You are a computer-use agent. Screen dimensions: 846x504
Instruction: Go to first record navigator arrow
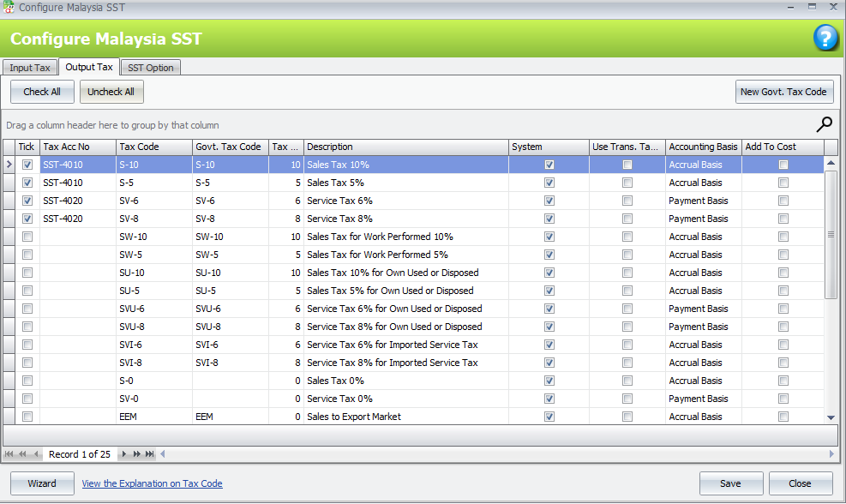pos(9,454)
